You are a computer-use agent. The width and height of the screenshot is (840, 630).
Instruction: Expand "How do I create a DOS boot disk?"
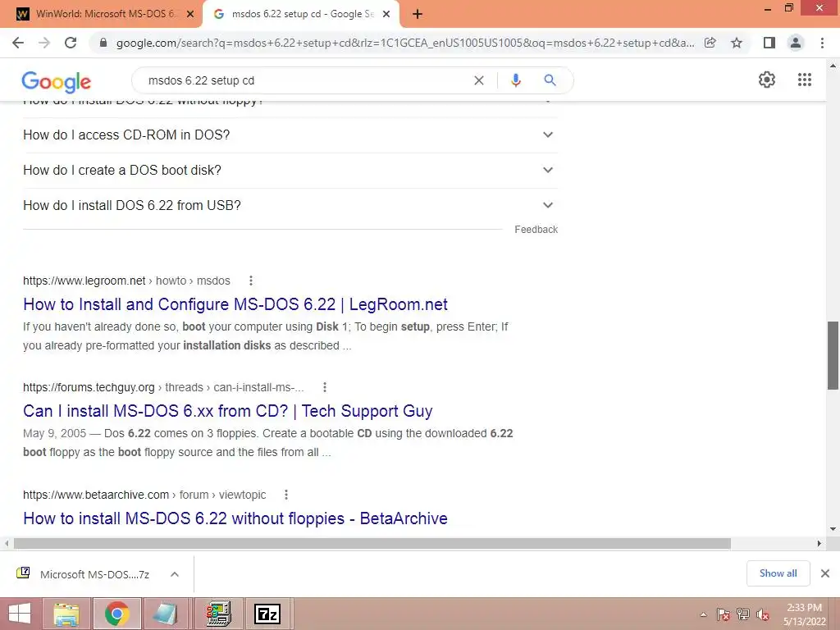click(290, 171)
